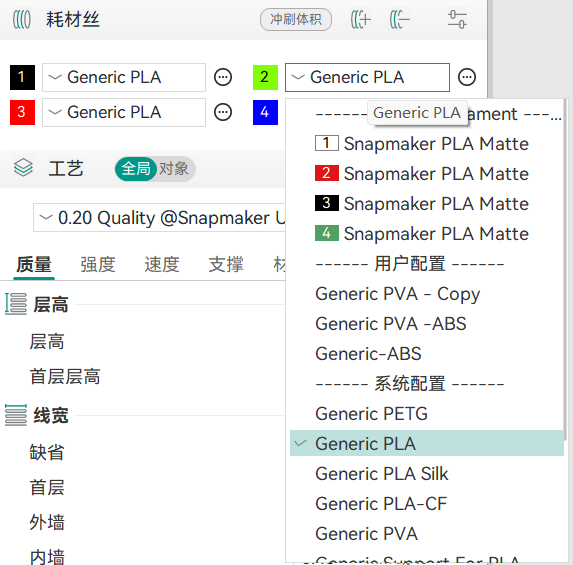This screenshot has height=565, width=573.
Task: Choose Snapmaker PLA Matte slot 4 (green)
Action: (426, 234)
